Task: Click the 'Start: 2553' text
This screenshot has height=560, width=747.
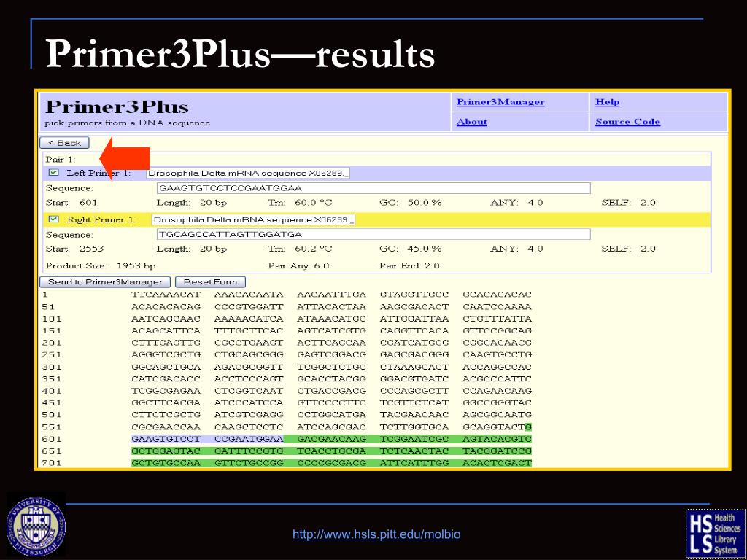Action: click(74, 249)
